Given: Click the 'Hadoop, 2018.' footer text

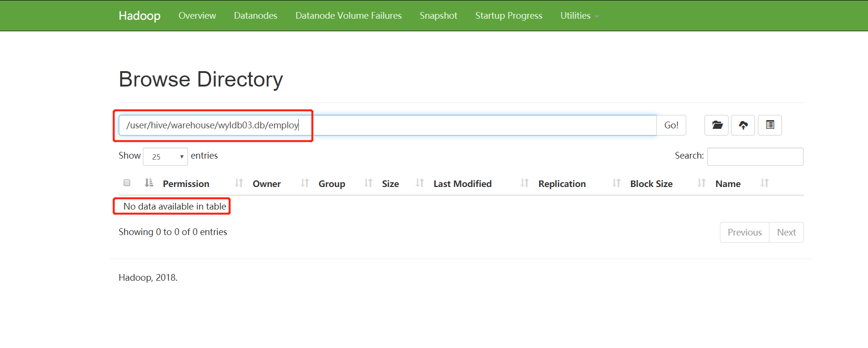Looking at the screenshot, I should (148, 277).
